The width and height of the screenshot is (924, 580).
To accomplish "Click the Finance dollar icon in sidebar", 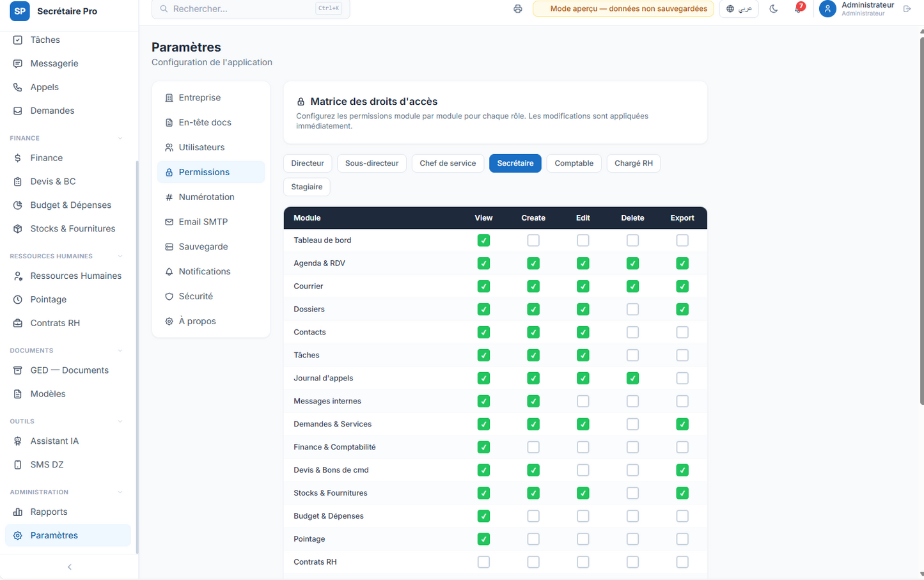I will (18, 158).
